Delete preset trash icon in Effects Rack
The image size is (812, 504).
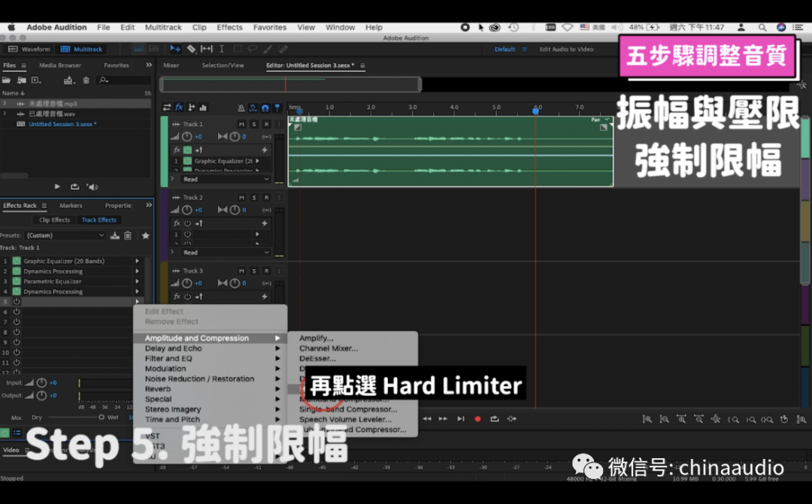128,235
